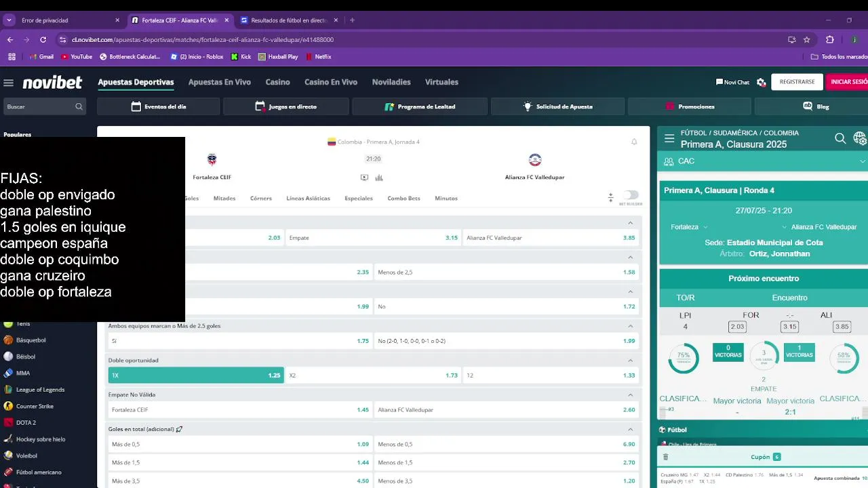The width and height of the screenshot is (868, 488).
Task: Collapse Ambos equipos marcan o Más de 2.5
Action: point(630,326)
